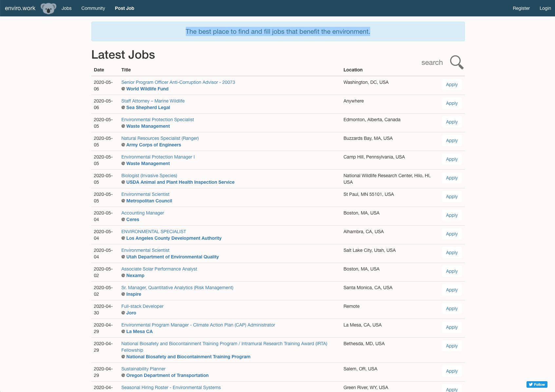555x392 pixels.
Task: Click the Twitter Follow button
Action: click(x=537, y=384)
